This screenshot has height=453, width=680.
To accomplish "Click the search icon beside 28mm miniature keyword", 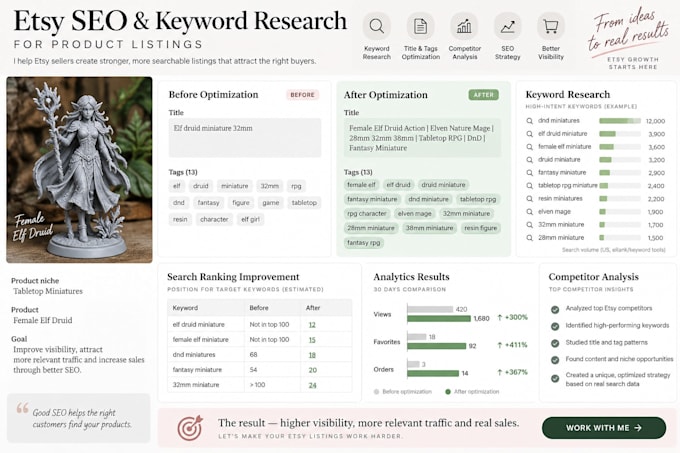I will point(530,238).
